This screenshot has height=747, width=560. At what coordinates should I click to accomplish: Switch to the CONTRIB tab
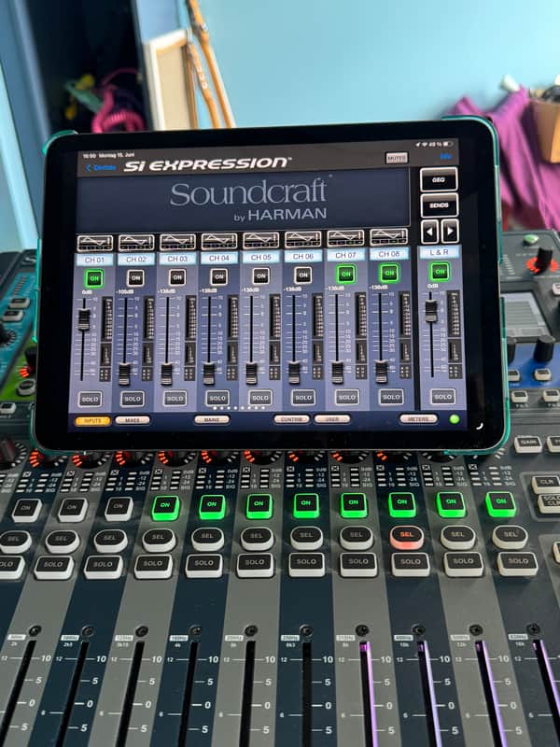point(291,419)
